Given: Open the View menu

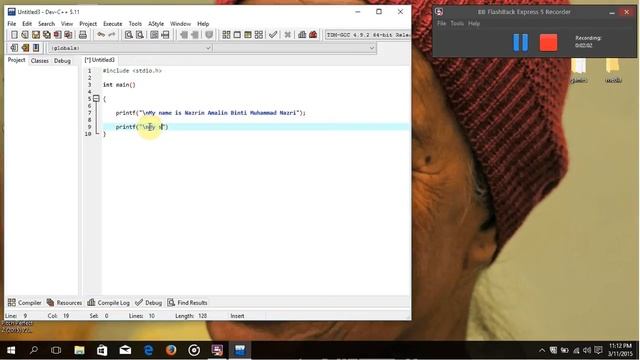Looking at the screenshot, I should [x=67, y=24].
